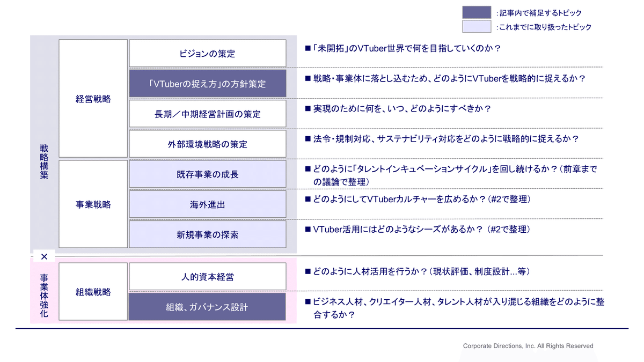Image resolution: width=644 pixels, height=362 pixels.
Task: Select the '新規事業の探索' box
Action: point(207,234)
